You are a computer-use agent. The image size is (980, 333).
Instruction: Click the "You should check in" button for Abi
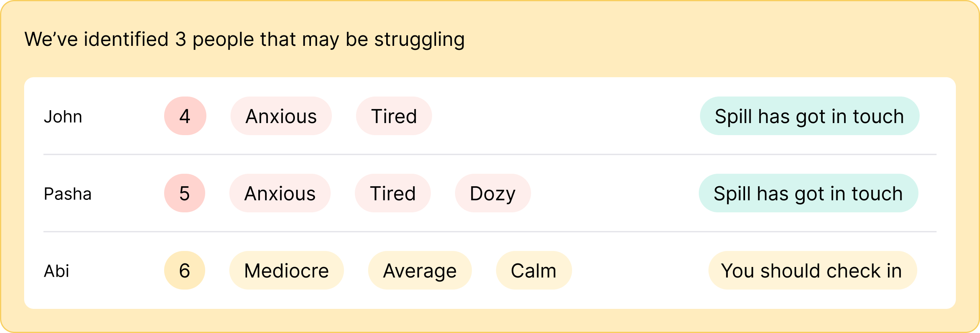tap(812, 270)
